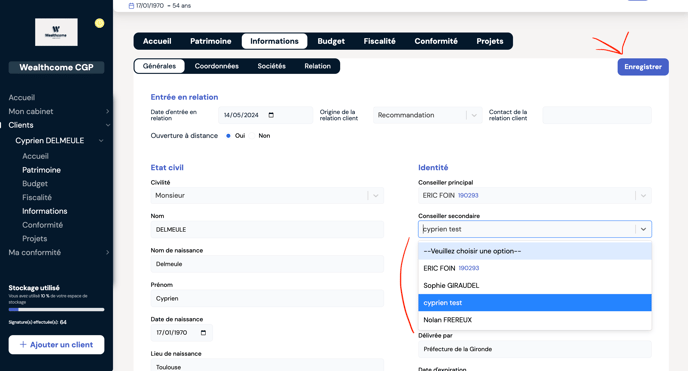Viewport: 688px width, 371px height.
Task: Switch to the Patrimoine tab
Action: tap(211, 41)
